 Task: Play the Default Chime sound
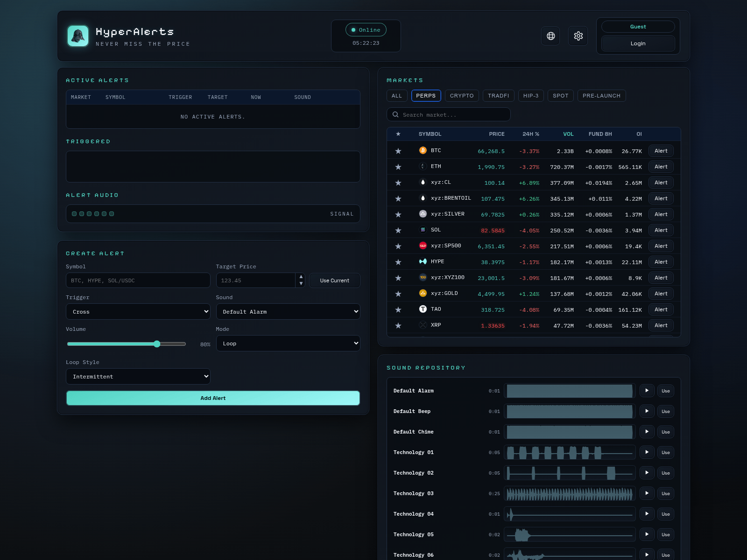[647, 432]
